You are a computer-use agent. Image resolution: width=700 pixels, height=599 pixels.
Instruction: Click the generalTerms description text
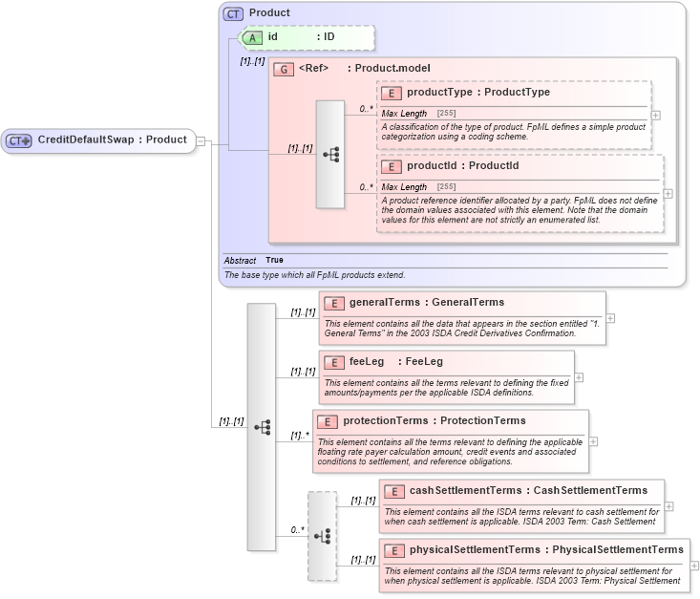(x=461, y=329)
